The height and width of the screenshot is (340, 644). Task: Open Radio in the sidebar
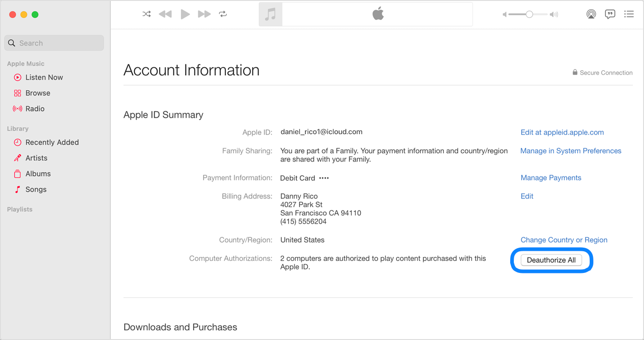tap(35, 108)
